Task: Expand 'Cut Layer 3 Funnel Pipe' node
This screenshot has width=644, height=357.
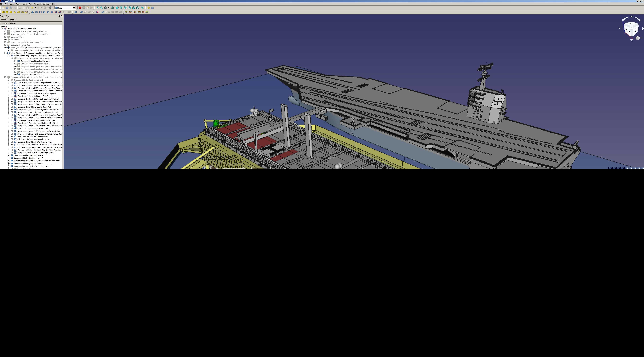Action: (5, 45)
